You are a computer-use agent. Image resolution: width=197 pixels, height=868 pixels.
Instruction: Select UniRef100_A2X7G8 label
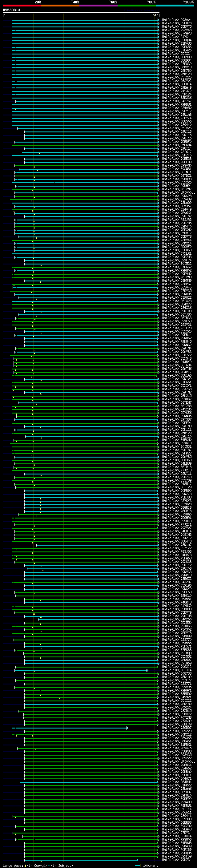coord(177,389)
